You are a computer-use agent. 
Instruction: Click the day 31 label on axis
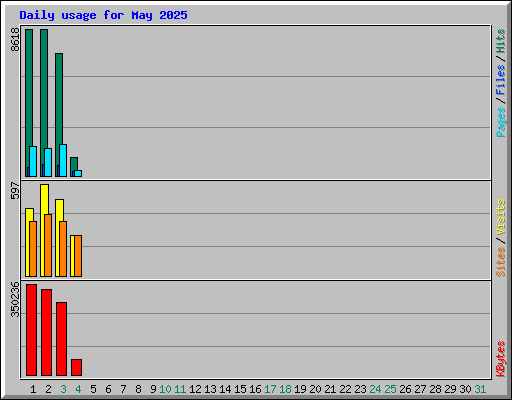480,389
